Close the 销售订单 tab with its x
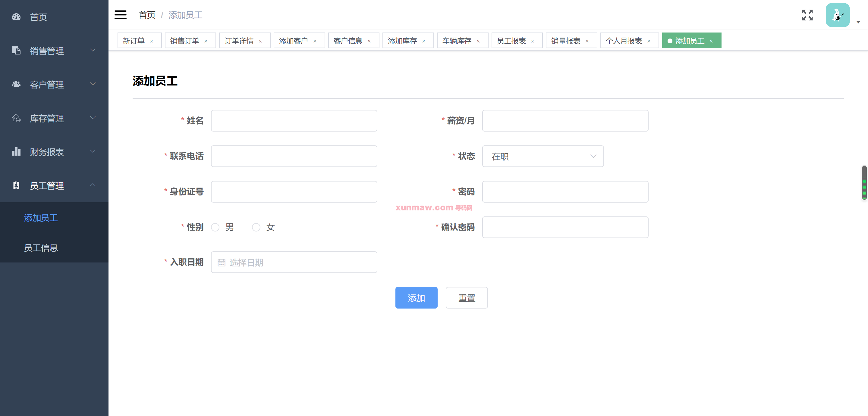 click(x=206, y=41)
